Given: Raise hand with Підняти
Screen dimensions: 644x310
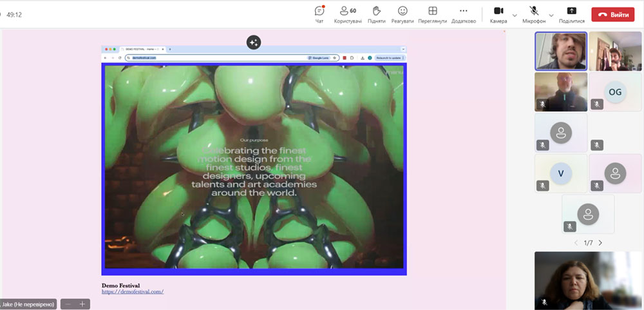Looking at the screenshot, I should pyautogui.click(x=377, y=14).
